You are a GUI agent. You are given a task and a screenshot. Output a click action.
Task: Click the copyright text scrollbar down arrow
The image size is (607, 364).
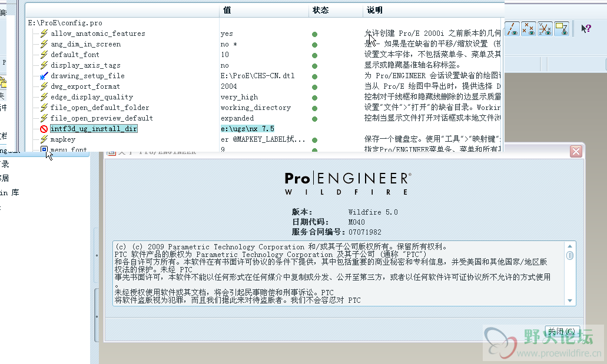point(570,300)
